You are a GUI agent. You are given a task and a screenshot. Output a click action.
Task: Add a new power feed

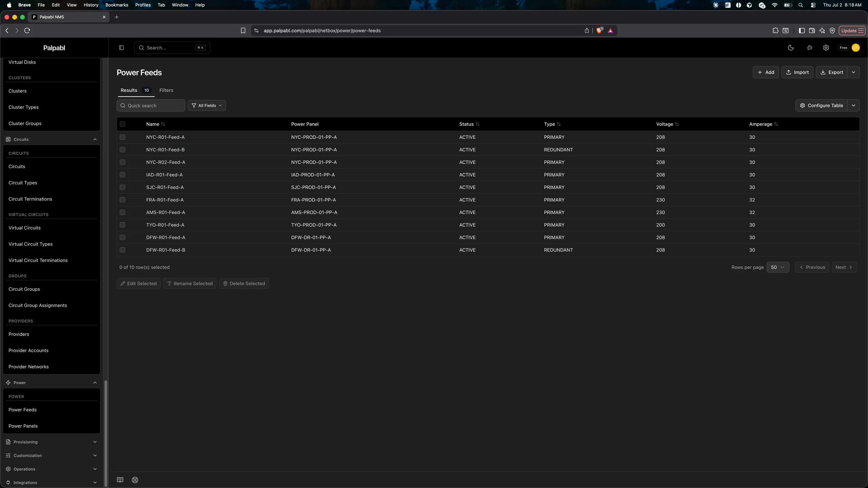tap(766, 72)
